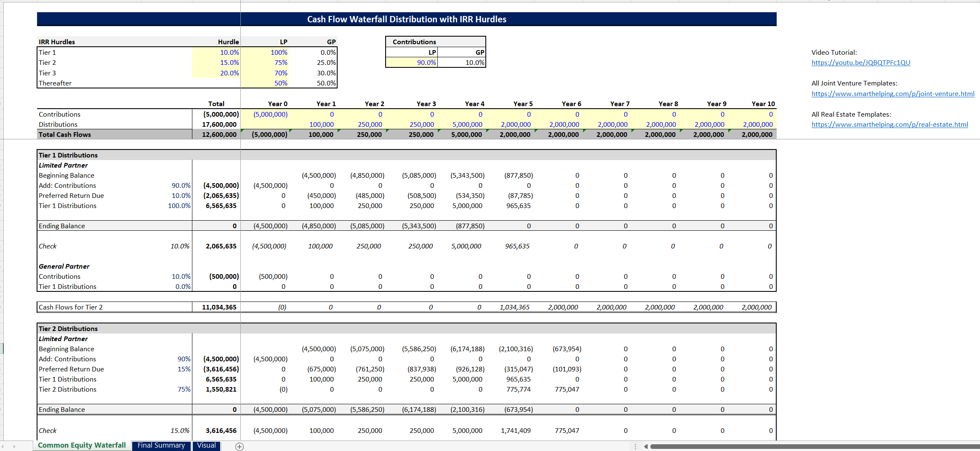Viewport: 980px width, 451px height.
Task: Select General Partner heading in Tier 1
Action: click(64, 266)
